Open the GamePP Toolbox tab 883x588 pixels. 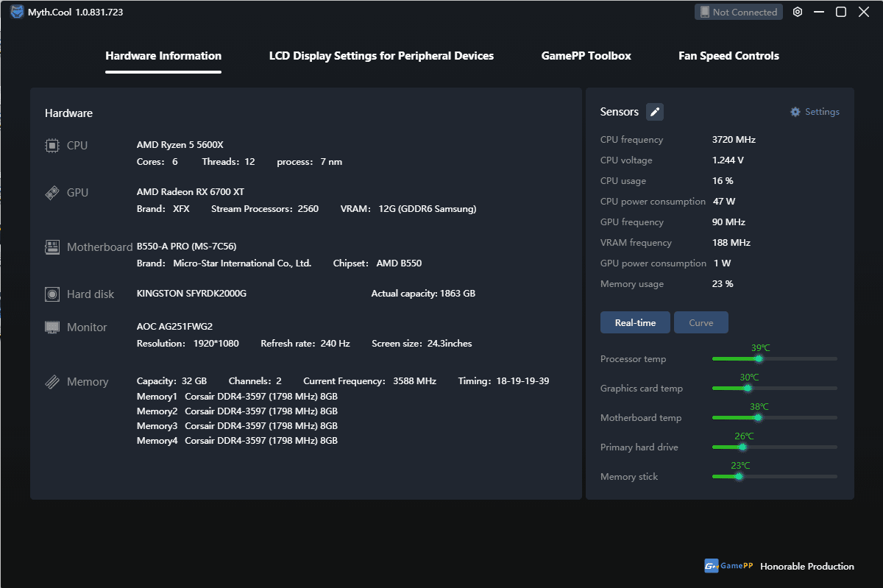pyautogui.click(x=586, y=56)
